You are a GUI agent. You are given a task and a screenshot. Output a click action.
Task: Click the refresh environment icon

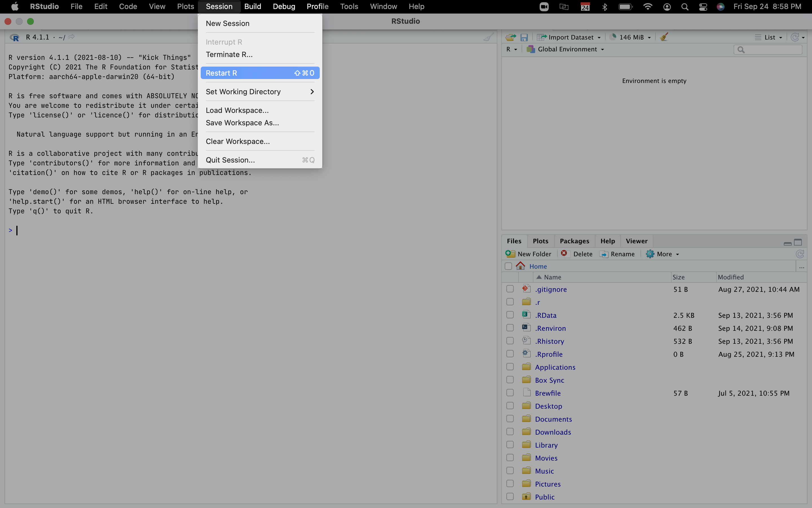pyautogui.click(x=794, y=37)
